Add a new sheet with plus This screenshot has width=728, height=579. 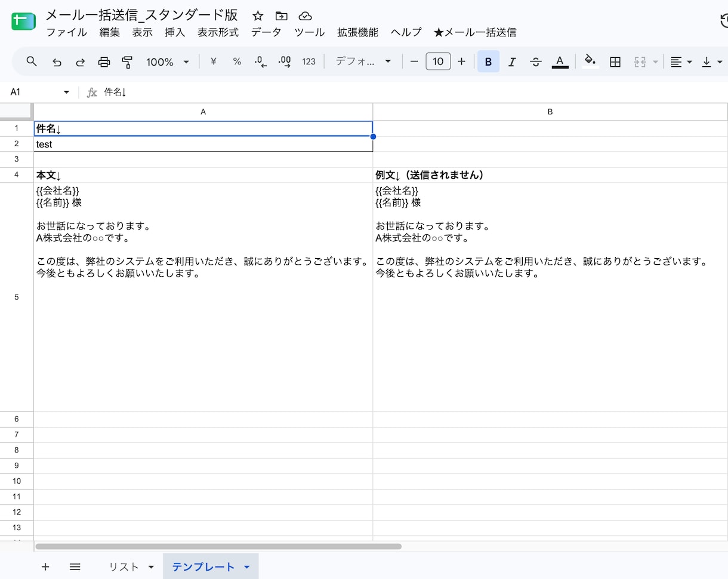pos(45,566)
